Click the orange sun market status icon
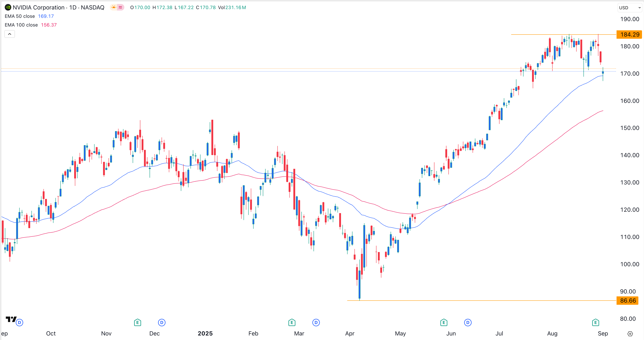 pyautogui.click(x=114, y=7)
